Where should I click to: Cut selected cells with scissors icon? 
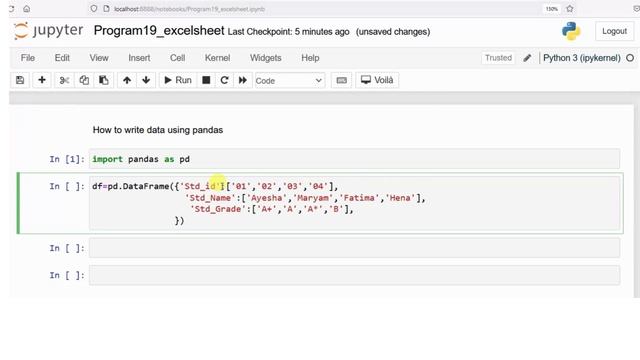click(x=64, y=80)
